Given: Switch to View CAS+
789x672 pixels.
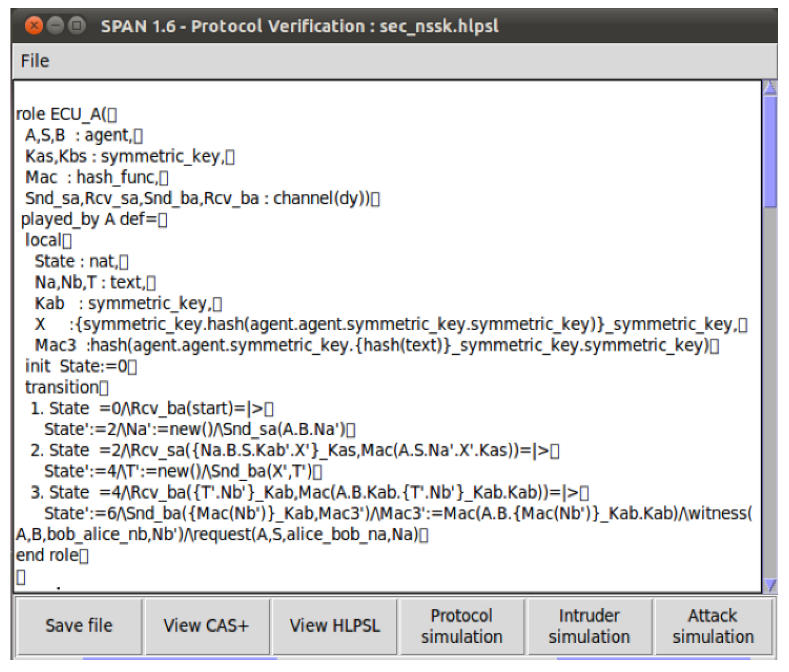Looking at the screenshot, I should pyautogui.click(x=206, y=625).
